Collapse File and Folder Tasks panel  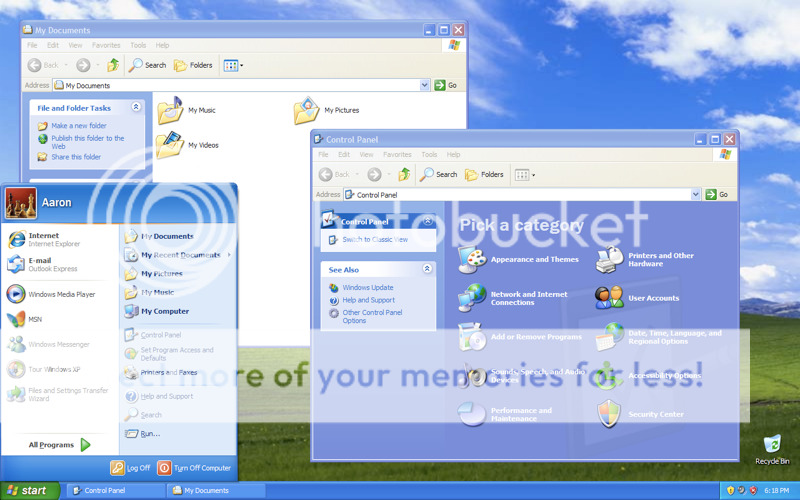pyautogui.click(x=136, y=107)
